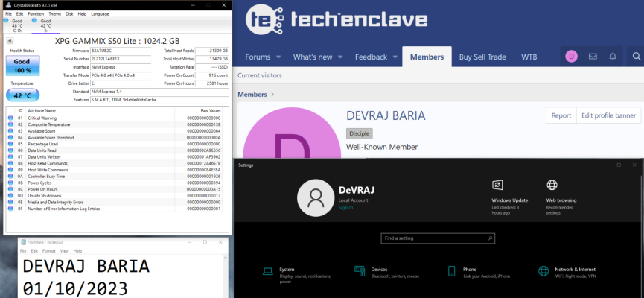This screenshot has height=298, width=644.
Task: Click the Power On Hours 2581 hours field
Action: tap(212, 83)
